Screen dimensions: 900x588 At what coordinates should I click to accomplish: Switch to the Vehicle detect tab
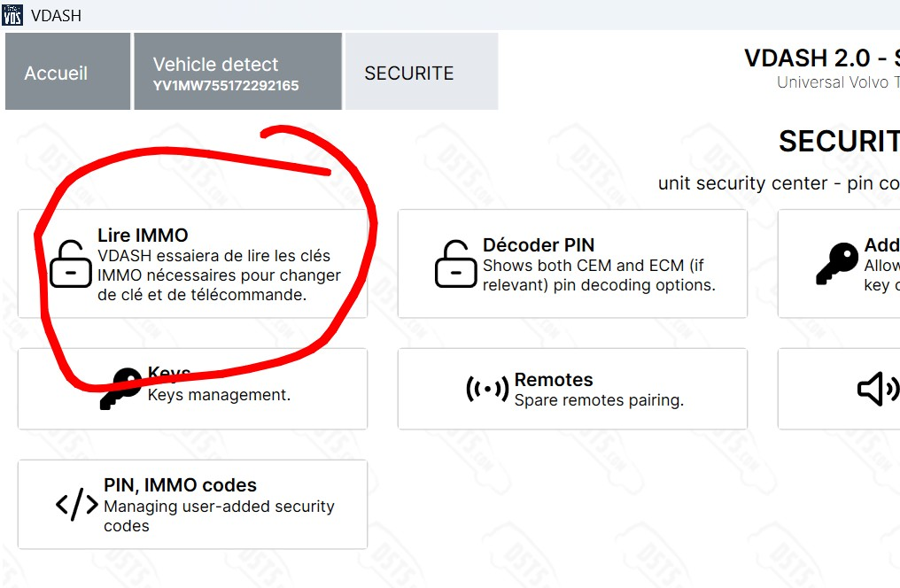[x=226, y=65]
